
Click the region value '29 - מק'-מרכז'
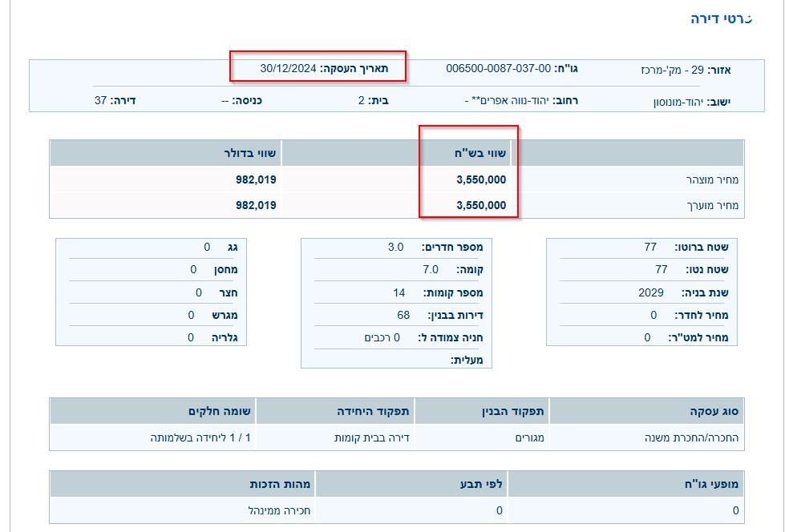[x=673, y=70]
